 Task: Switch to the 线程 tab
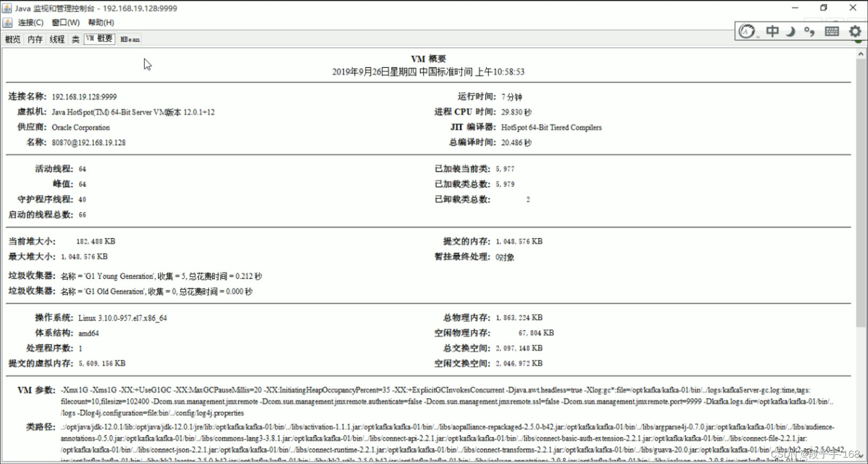click(57, 39)
